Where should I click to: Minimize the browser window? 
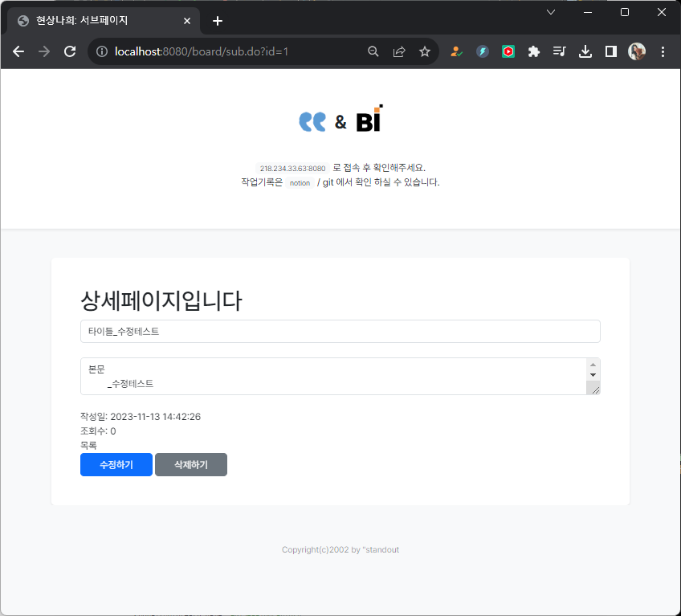588,12
